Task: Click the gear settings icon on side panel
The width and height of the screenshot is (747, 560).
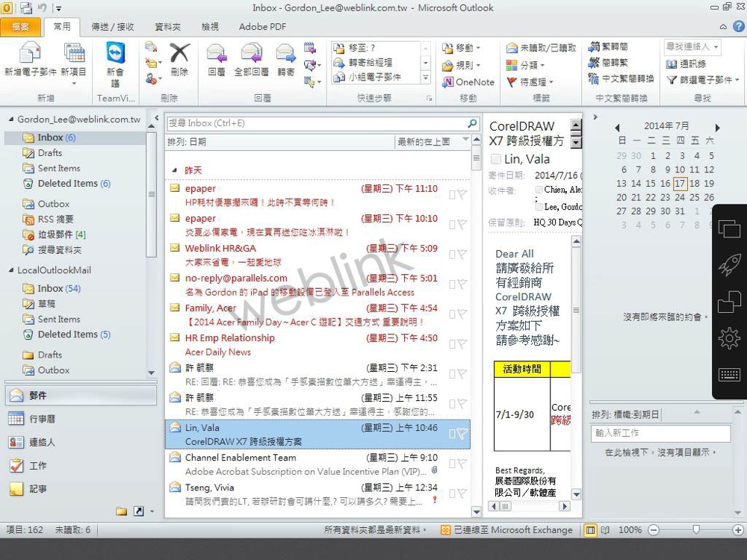Action: pos(729,338)
